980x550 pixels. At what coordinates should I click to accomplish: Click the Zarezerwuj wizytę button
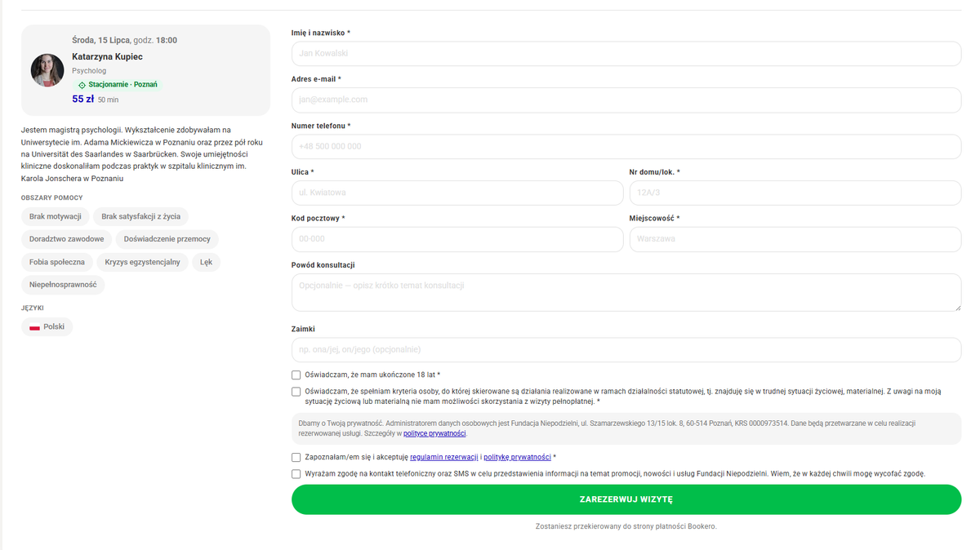626,499
